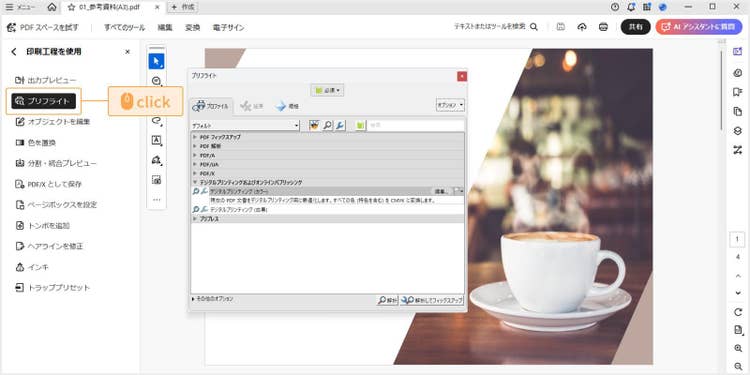Open the notifications bell icon
Screen dimensions: 750x375
click(x=631, y=7)
